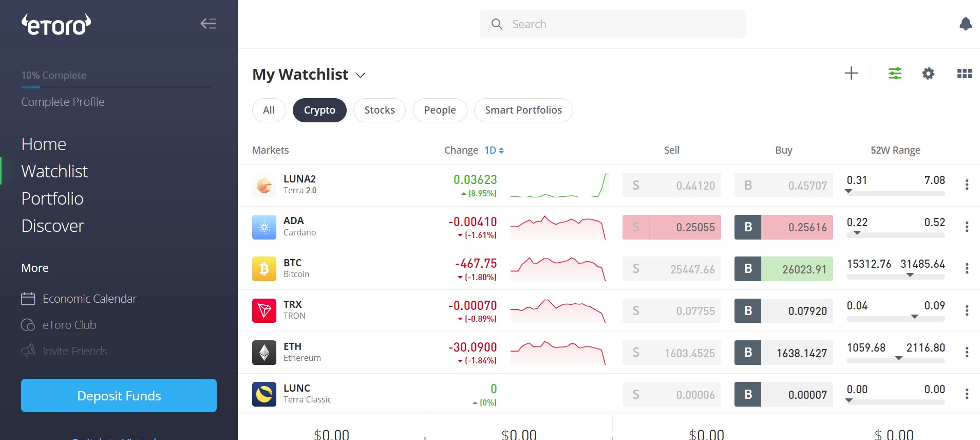Click the eToro Club icon
Screen dimensions: 980x440
[x=28, y=325]
